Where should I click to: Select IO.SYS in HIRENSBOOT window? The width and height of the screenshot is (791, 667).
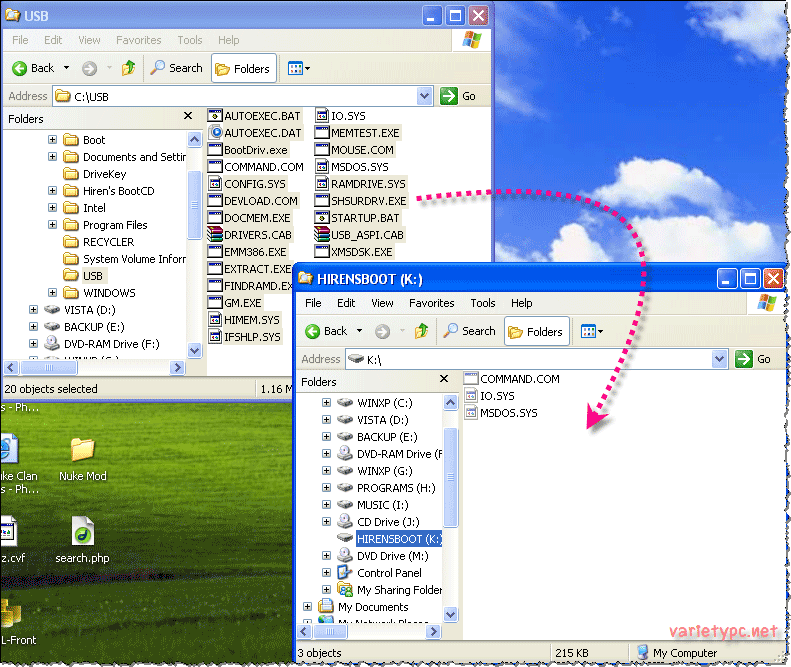tap(489, 396)
